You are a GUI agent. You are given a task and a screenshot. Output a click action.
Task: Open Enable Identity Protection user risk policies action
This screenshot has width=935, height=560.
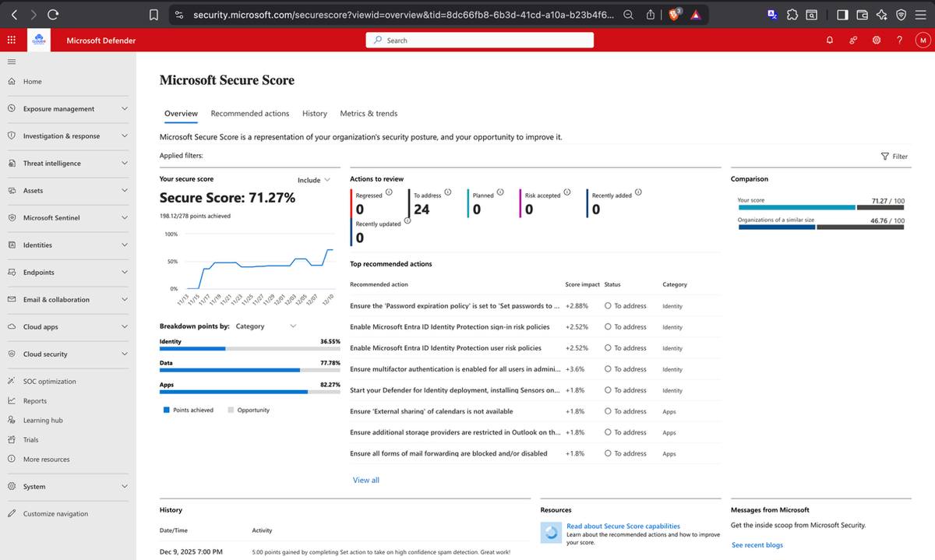[x=446, y=348]
